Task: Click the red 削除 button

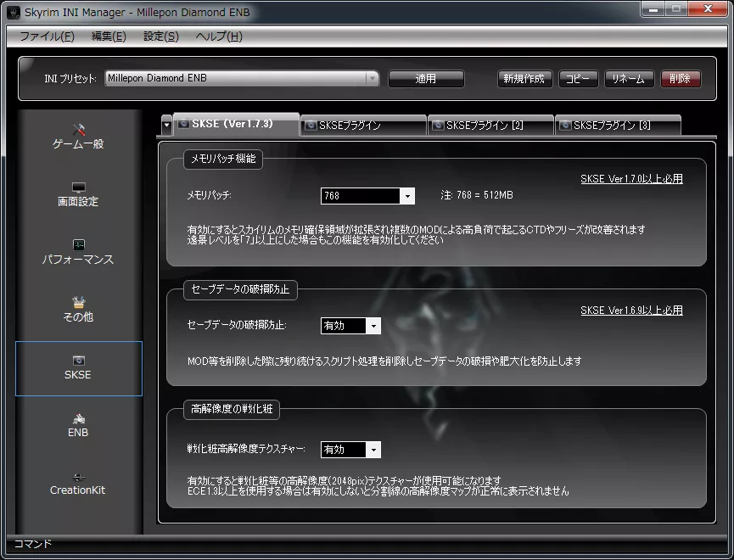Action: (681, 79)
